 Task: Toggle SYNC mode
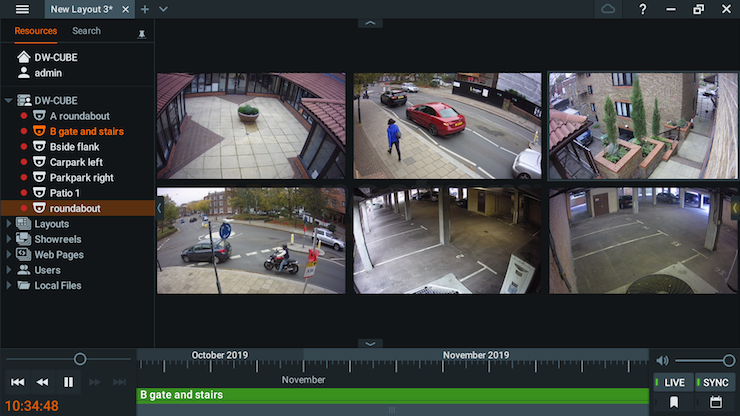(x=714, y=383)
